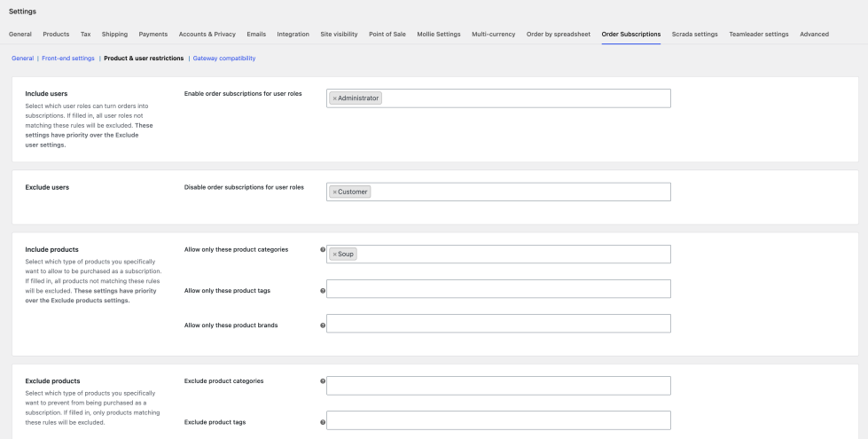Image resolution: width=868 pixels, height=439 pixels.
Task: Click the Settings page title
Action: 22,12
